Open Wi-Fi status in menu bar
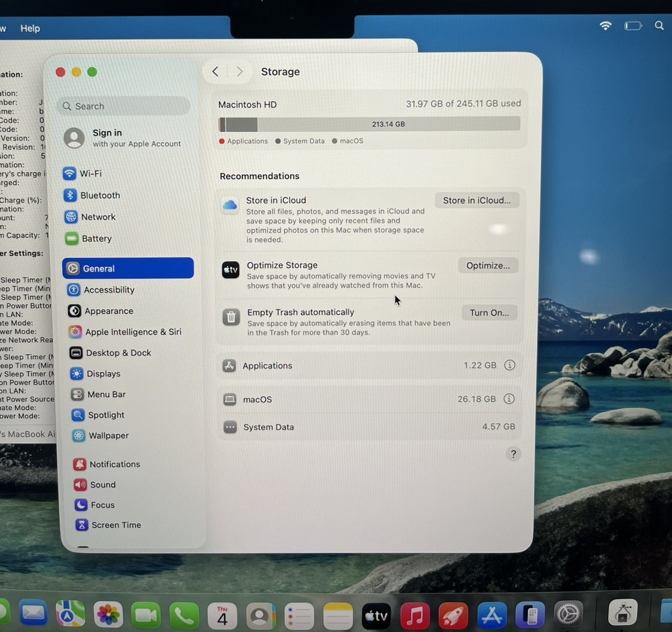 [605, 26]
